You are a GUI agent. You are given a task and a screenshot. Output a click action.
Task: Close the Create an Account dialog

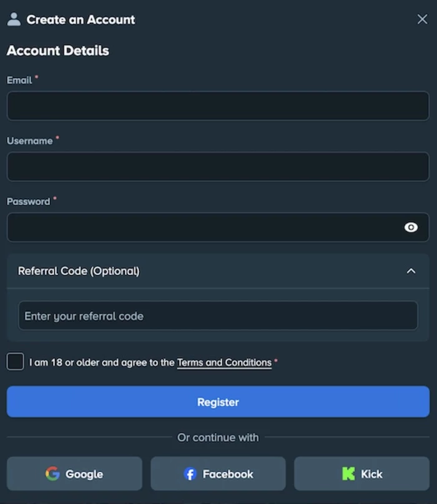[422, 19]
